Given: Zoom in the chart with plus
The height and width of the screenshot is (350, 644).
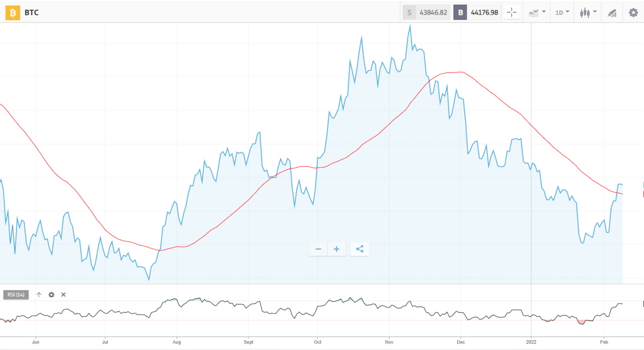Looking at the screenshot, I should pyautogui.click(x=336, y=249).
